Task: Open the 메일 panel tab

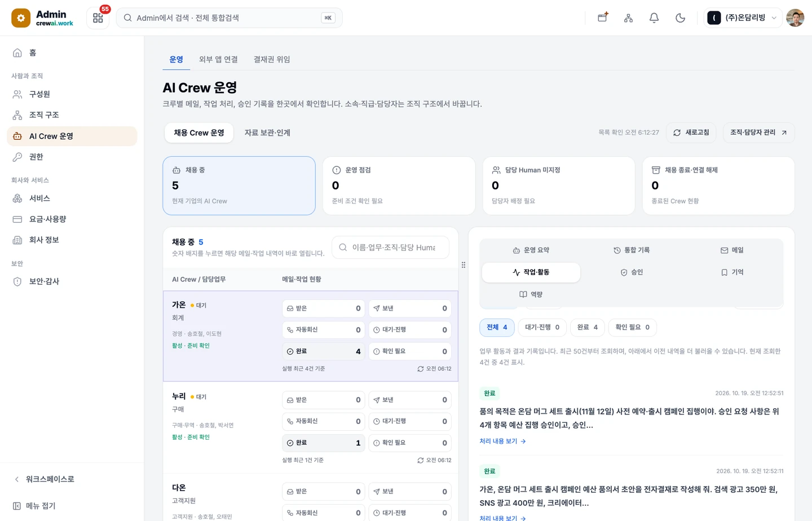Action: click(732, 250)
